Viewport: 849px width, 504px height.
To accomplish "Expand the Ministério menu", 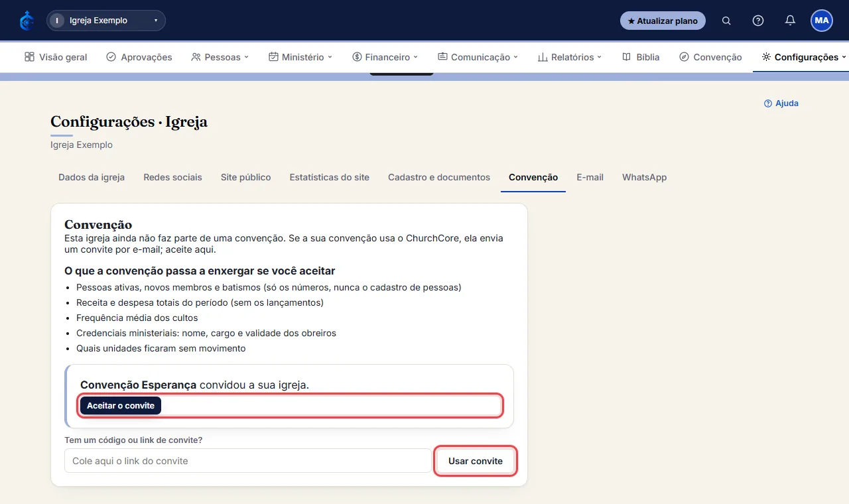I will [300, 57].
